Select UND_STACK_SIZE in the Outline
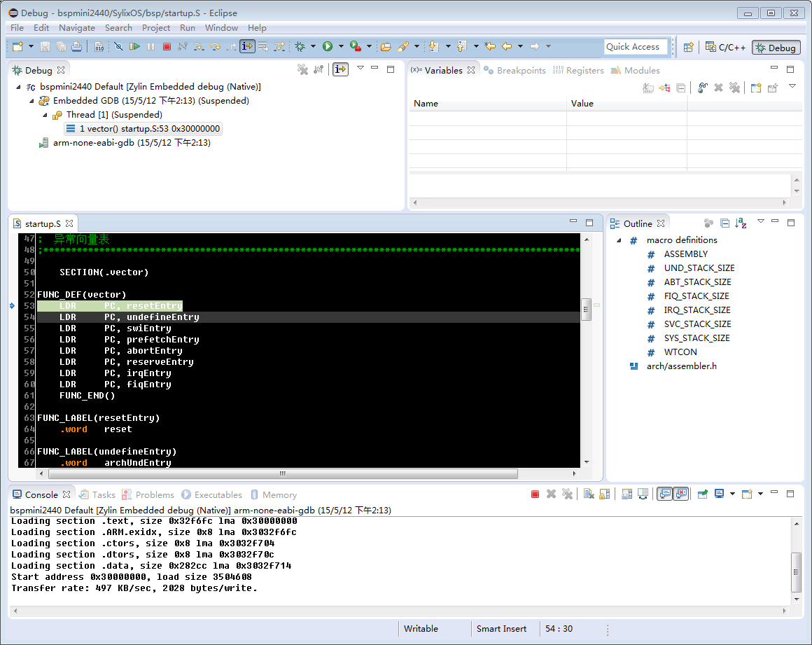812x645 pixels. (699, 268)
